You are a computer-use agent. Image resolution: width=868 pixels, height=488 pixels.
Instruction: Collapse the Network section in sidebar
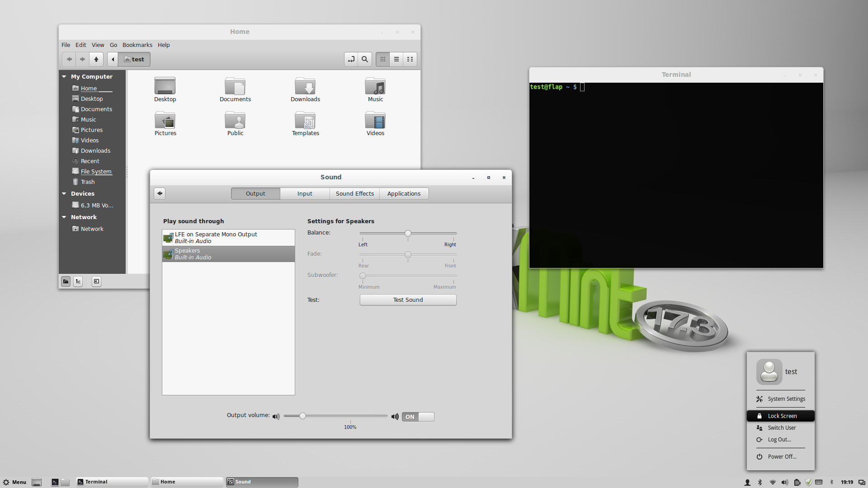coord(64,217)
